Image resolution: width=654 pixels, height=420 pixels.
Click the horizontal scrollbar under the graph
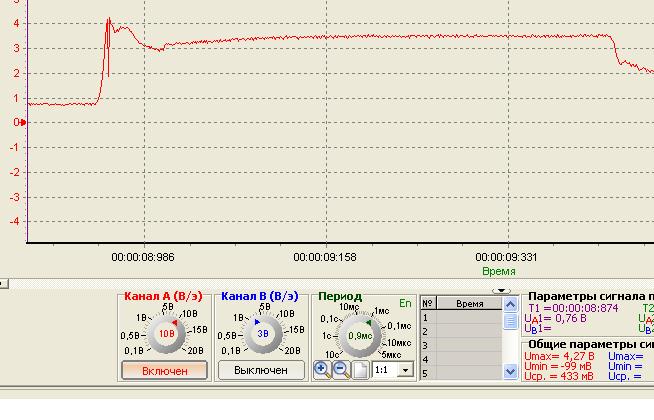click(327, 284)
